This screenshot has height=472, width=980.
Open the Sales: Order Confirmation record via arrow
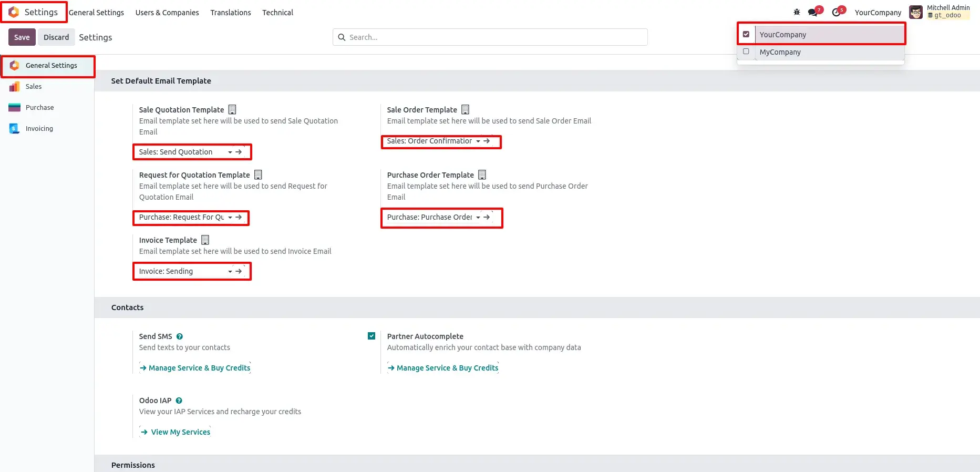(487, 141)
